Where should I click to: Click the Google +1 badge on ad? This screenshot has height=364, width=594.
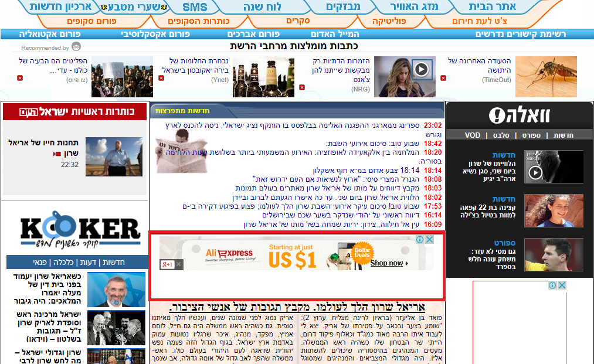point(168,265)
